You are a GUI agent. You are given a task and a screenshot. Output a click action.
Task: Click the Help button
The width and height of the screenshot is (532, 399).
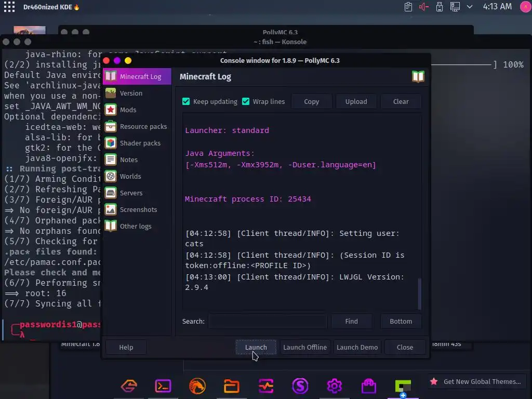click(126, 347)
